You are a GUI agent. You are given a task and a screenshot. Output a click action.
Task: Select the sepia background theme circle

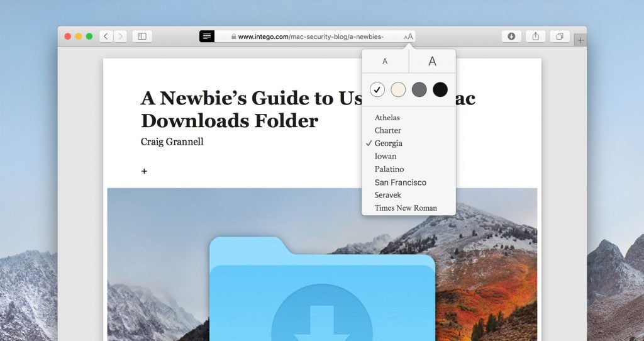(398, 89)
